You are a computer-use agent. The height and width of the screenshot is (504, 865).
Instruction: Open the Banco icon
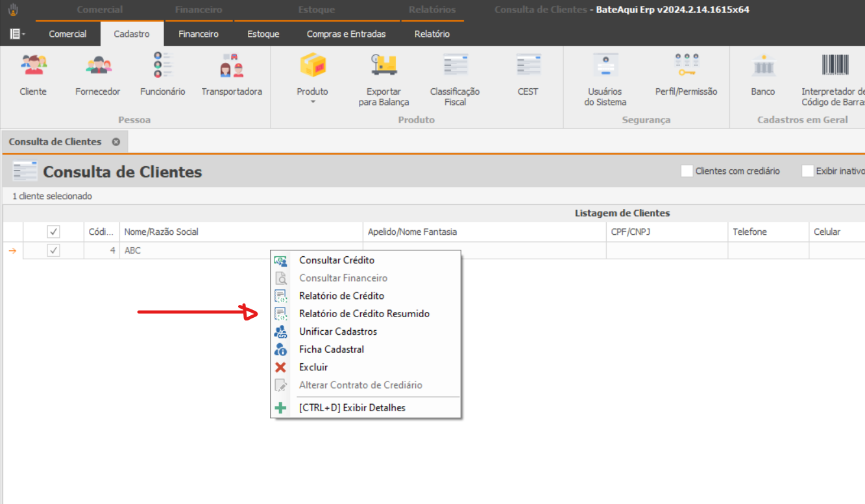(x=763, y=66)
